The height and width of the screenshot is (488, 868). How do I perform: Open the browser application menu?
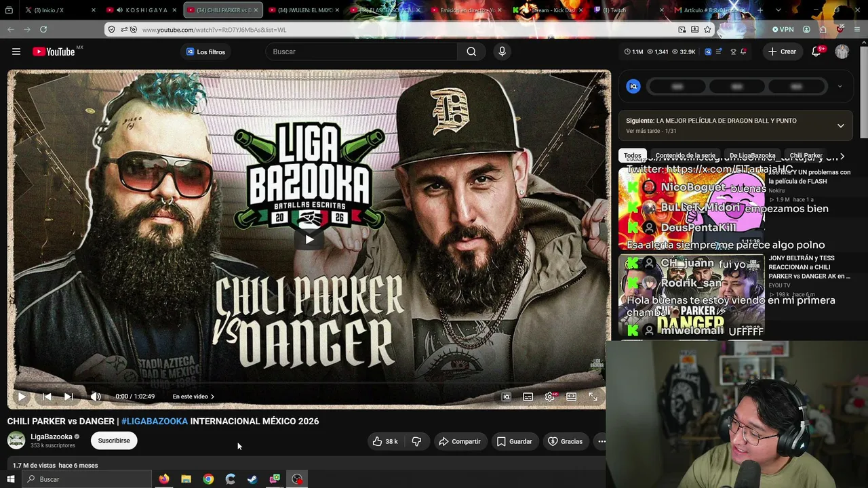coord(857,29)
